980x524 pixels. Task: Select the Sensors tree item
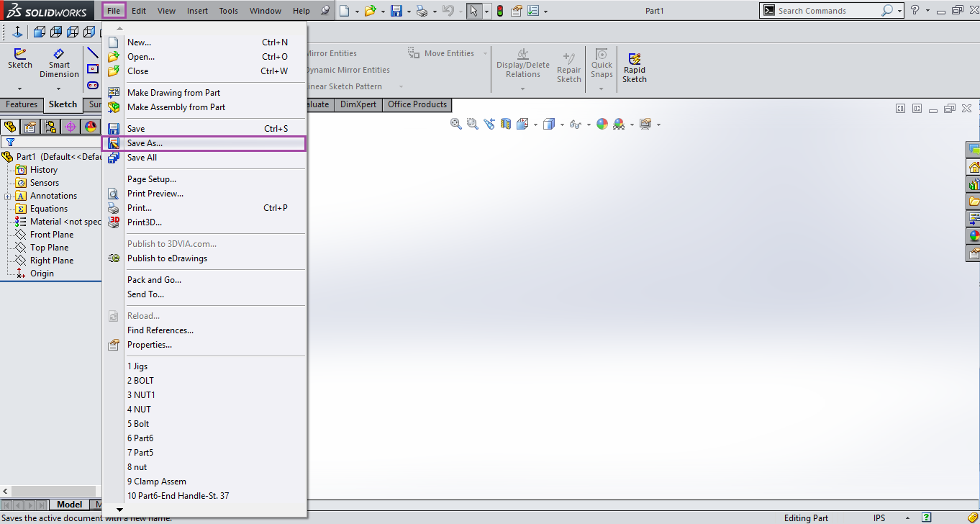(45, 183)
